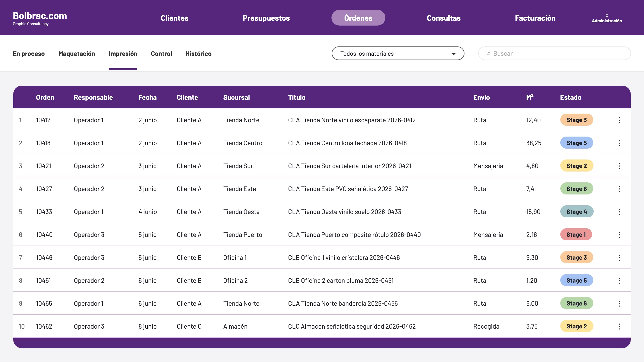
Task: Select the Órdenes navigation item
Action: pos(358,18)
